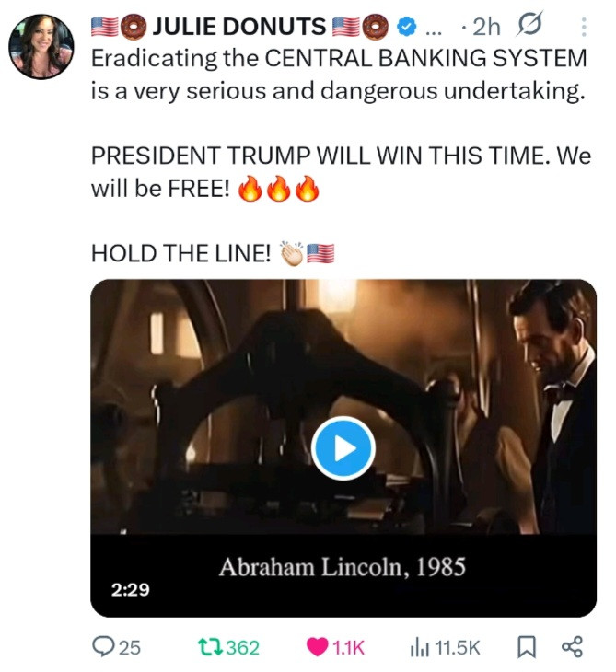This screenshot has height=672, width=616.
Task: View post analytics bar chart icon
Action: (420, 647)
